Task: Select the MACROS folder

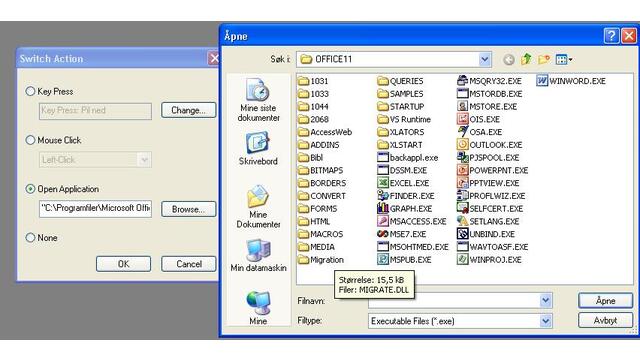Action: point(320,234)
